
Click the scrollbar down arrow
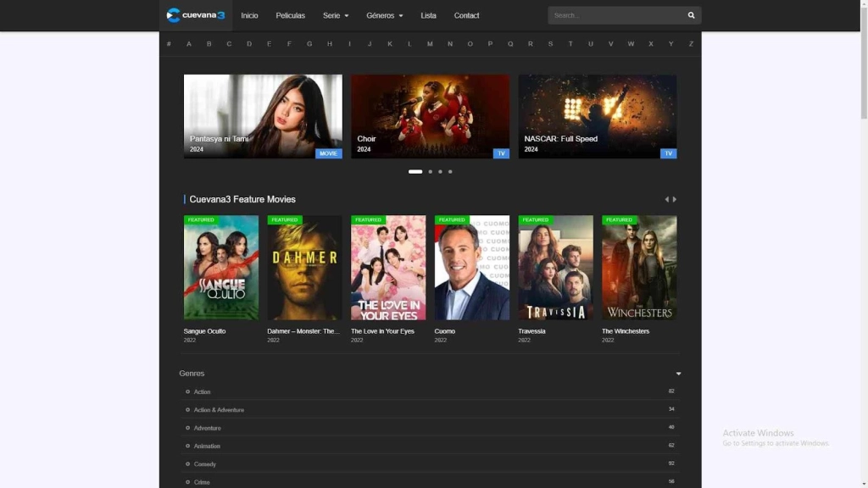(x=864, y=484)
